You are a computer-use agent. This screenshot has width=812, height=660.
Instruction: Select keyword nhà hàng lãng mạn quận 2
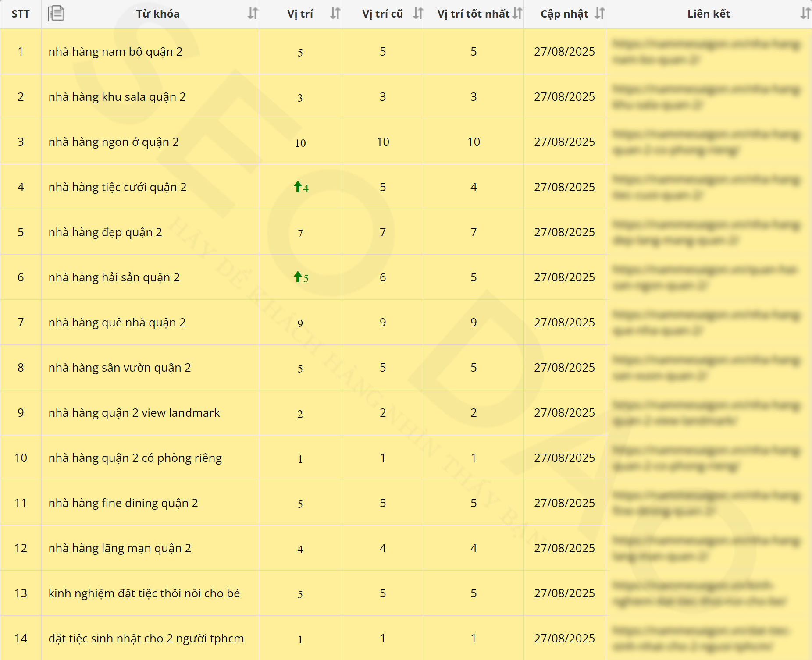(120, 548)
